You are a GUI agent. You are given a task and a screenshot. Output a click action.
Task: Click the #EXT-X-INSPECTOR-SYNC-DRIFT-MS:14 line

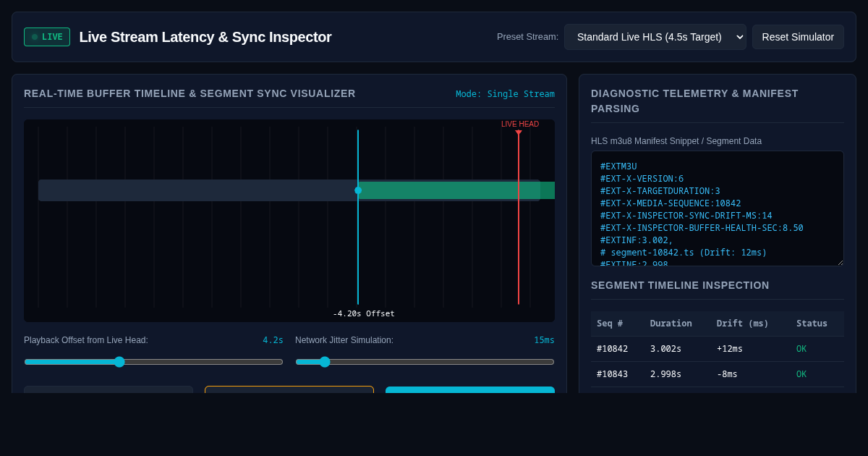point(686,216)
